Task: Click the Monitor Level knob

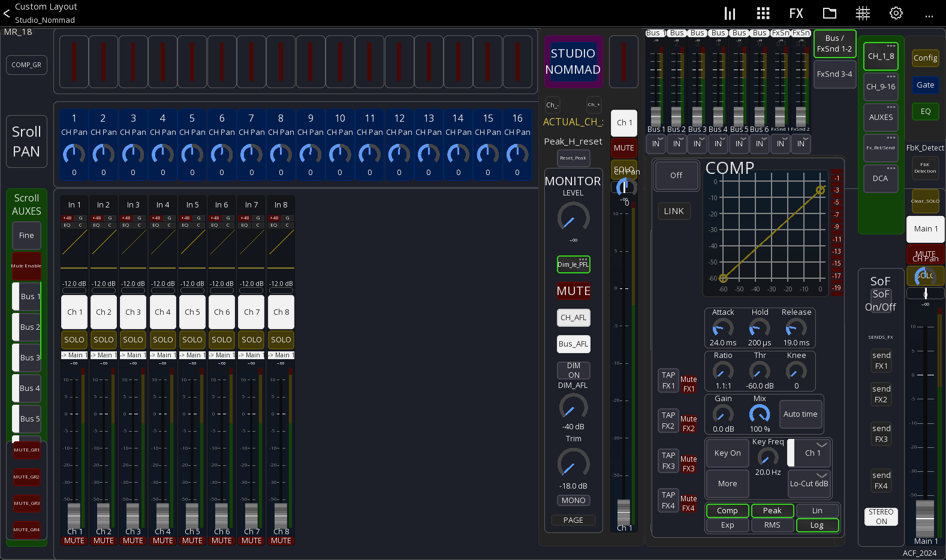Action: (x=573, y=218)
